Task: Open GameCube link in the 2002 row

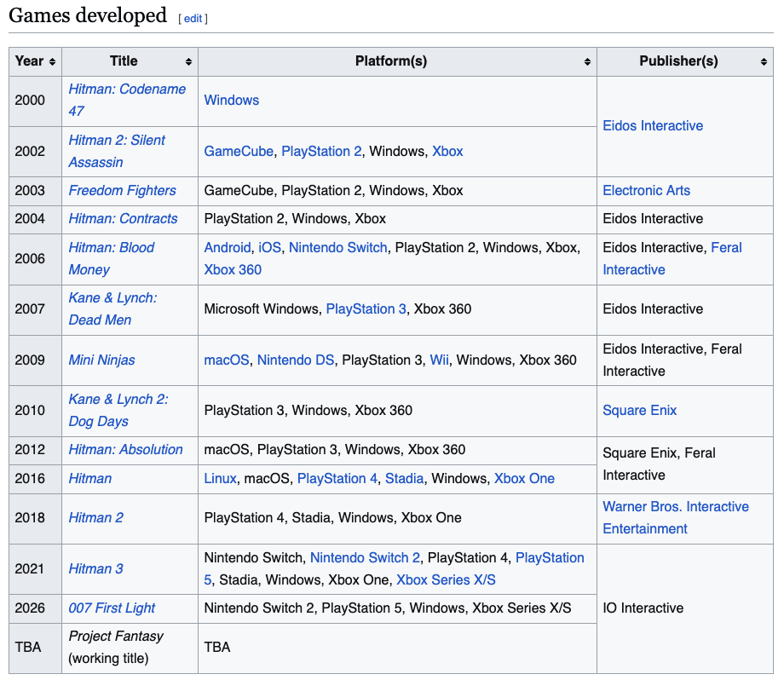Action: coord(239,151)
